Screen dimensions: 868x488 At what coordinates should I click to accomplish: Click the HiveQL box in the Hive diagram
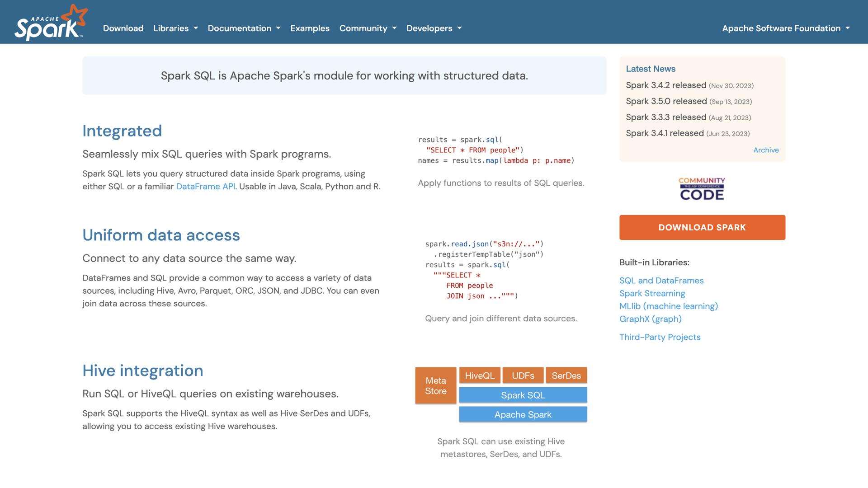[x=480, y=375]
